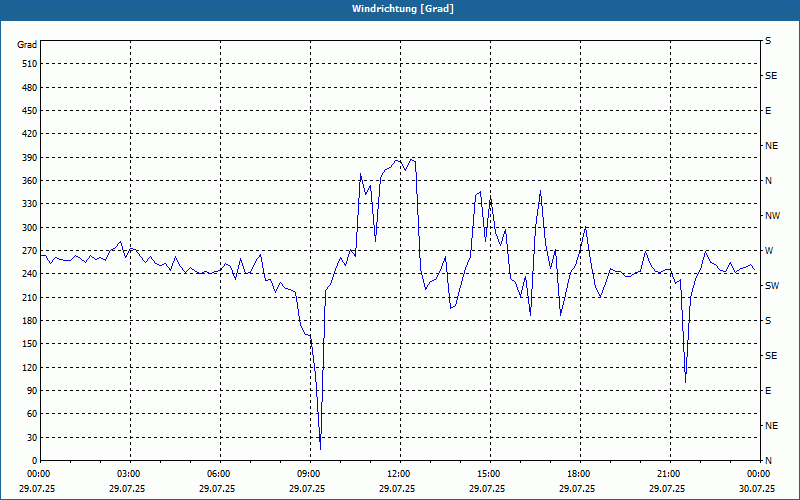Click the 300 degree axis label
Image resolution: width=800 pixels, height=500 pixels.
click(29, 228)
